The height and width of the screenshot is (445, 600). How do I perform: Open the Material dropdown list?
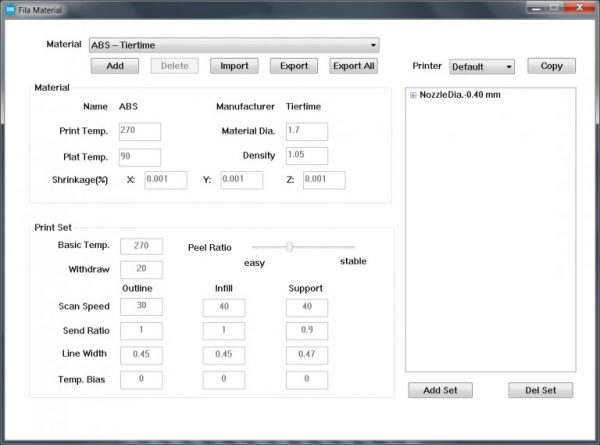(373, 45)
